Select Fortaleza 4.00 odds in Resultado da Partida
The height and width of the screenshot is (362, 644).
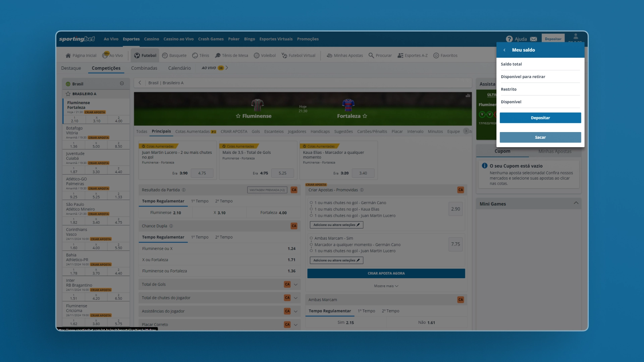pyautogui.click(x=273, y=213)
